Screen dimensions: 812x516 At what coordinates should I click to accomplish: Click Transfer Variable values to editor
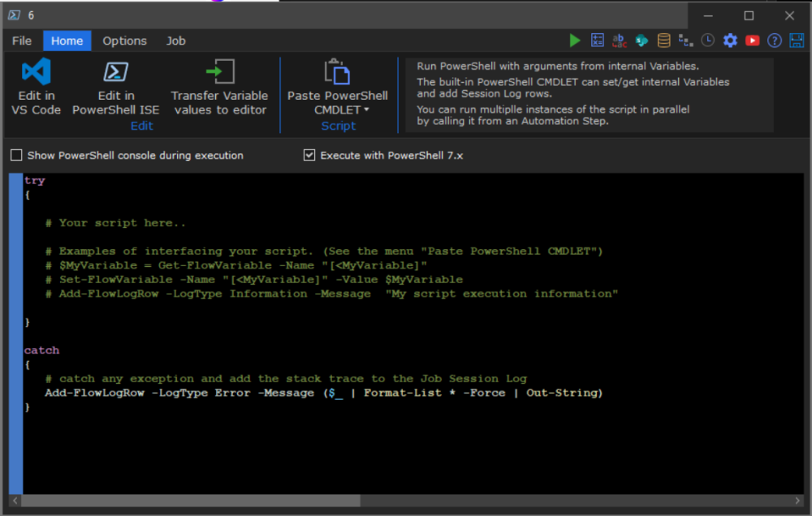[219, 88]
